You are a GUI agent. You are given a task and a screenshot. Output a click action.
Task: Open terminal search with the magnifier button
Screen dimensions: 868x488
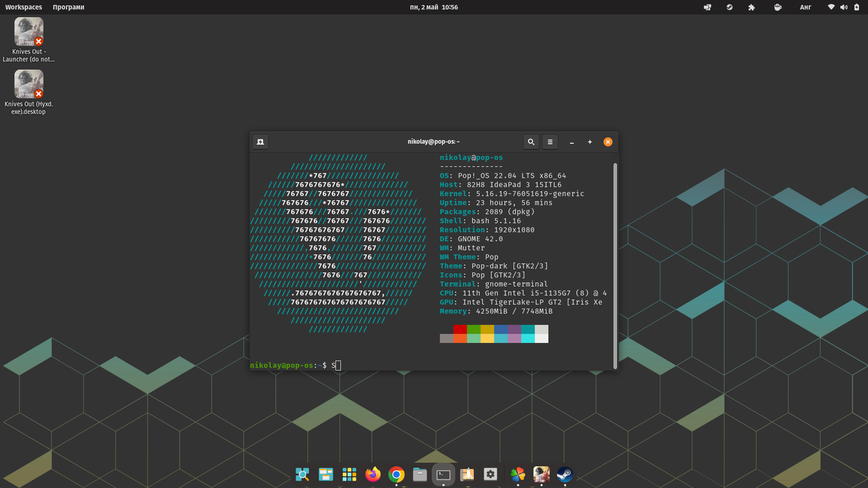[x=531, y=142]
